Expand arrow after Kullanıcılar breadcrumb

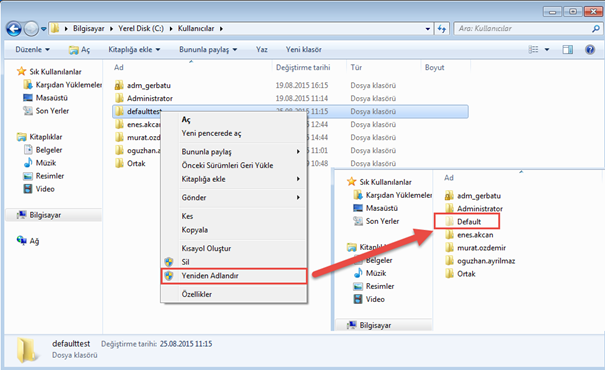point(221,29)
